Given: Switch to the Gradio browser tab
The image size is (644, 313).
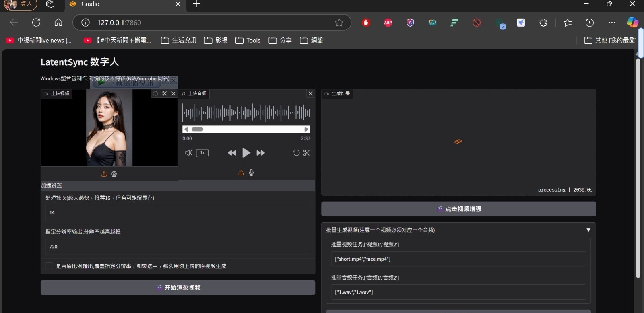Looking at the screenshot, I should pos(121,4).
